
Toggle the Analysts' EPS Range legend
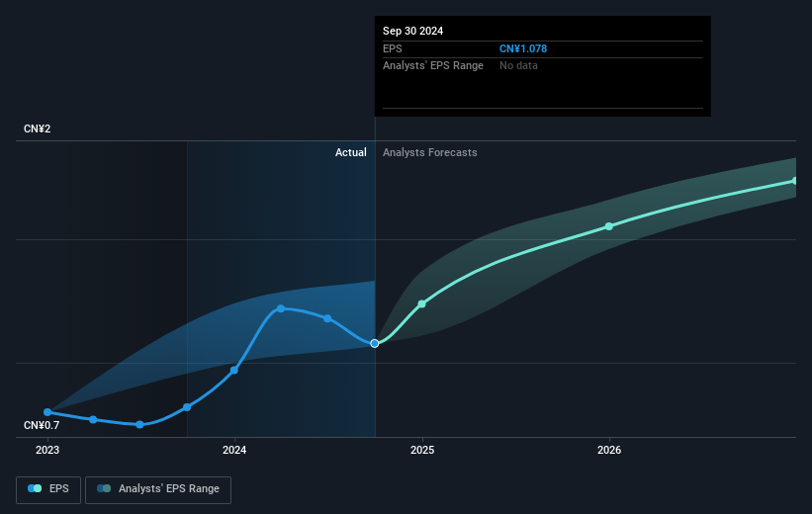point(158,489)
